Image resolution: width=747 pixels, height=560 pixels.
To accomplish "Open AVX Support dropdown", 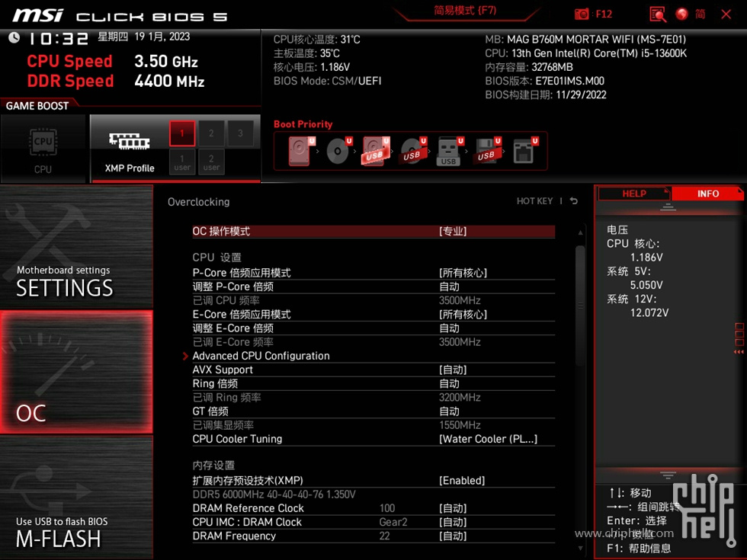I will point(373,370).
